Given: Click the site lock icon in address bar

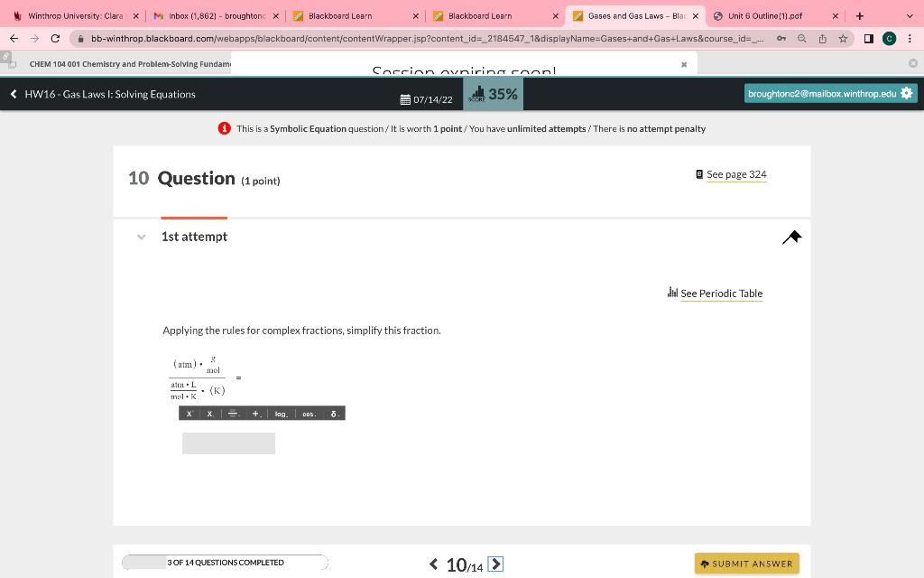Looking at the screenshot, I should pyautogui.click(x=80, y=38).
